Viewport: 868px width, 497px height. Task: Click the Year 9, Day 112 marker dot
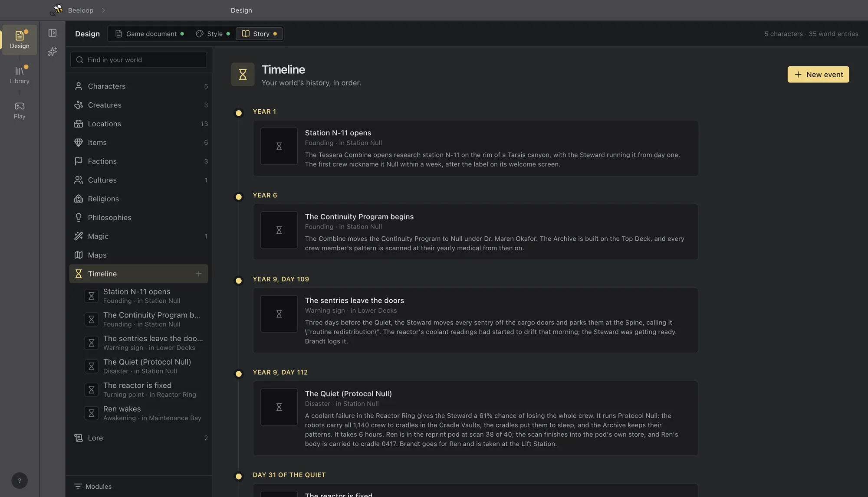[239, 374]
